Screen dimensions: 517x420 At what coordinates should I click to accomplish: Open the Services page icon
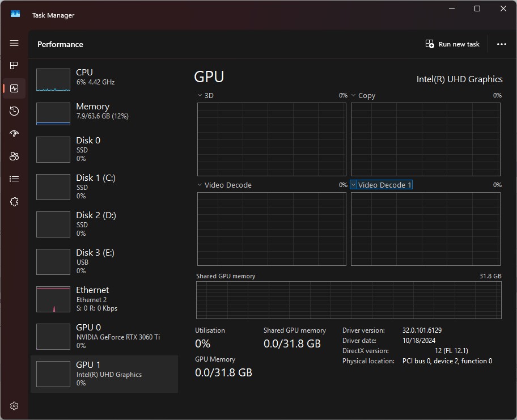pyautogui.click(x=14, y=202)
